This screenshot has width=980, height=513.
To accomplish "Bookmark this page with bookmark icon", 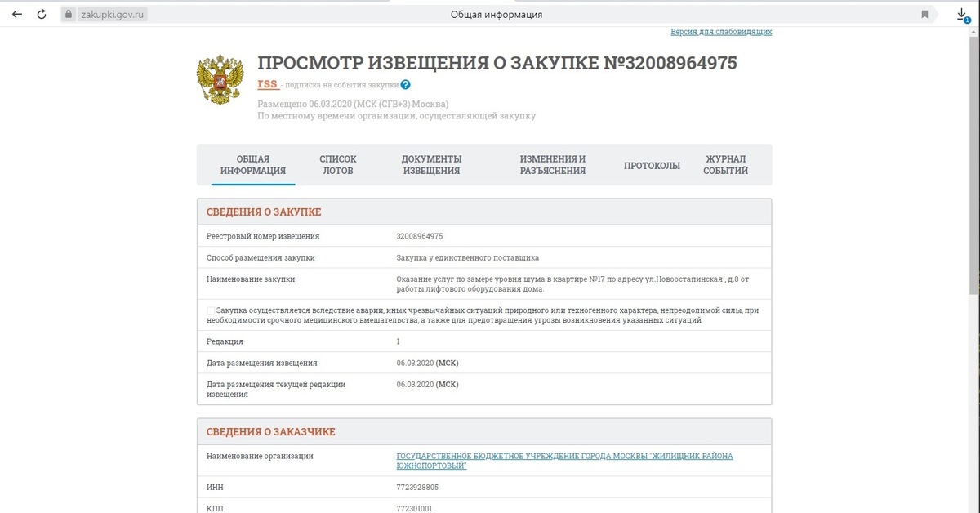I will tap(924, 15).
